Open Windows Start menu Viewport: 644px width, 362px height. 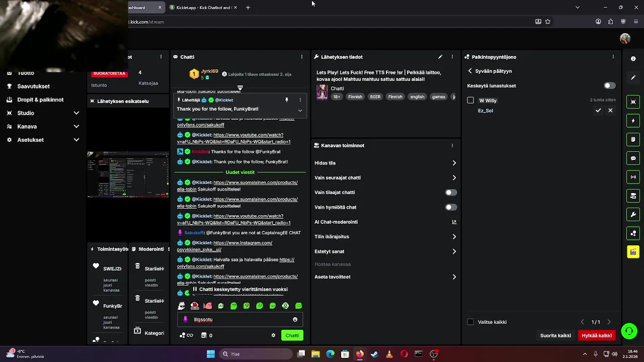211,354
